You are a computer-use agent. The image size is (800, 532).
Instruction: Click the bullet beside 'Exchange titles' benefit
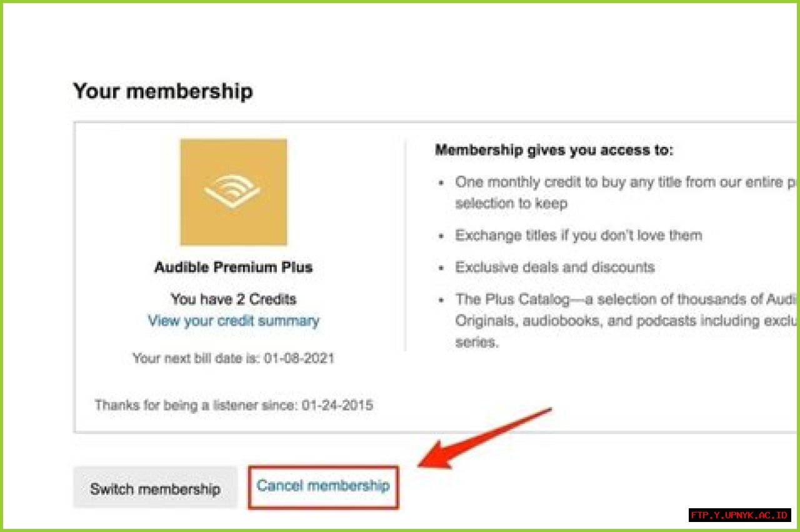pyautogui.click(x=443, y=236)
